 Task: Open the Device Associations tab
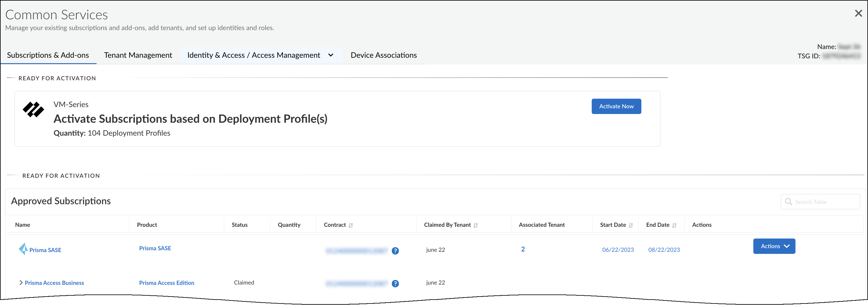(383, 55)
